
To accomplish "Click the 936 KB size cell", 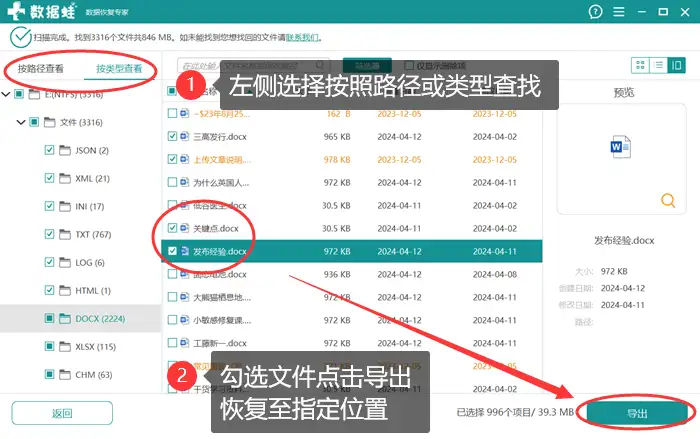I will [x=337, y=274].
